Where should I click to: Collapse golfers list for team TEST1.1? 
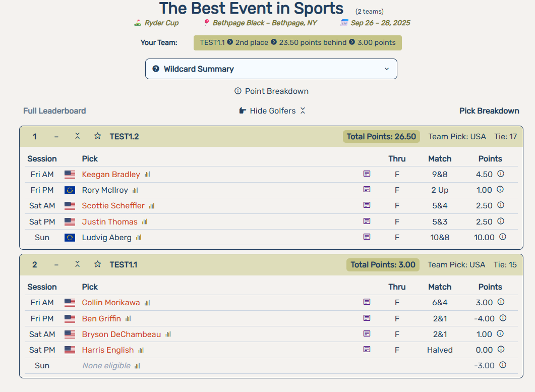[x=78, y=264]
